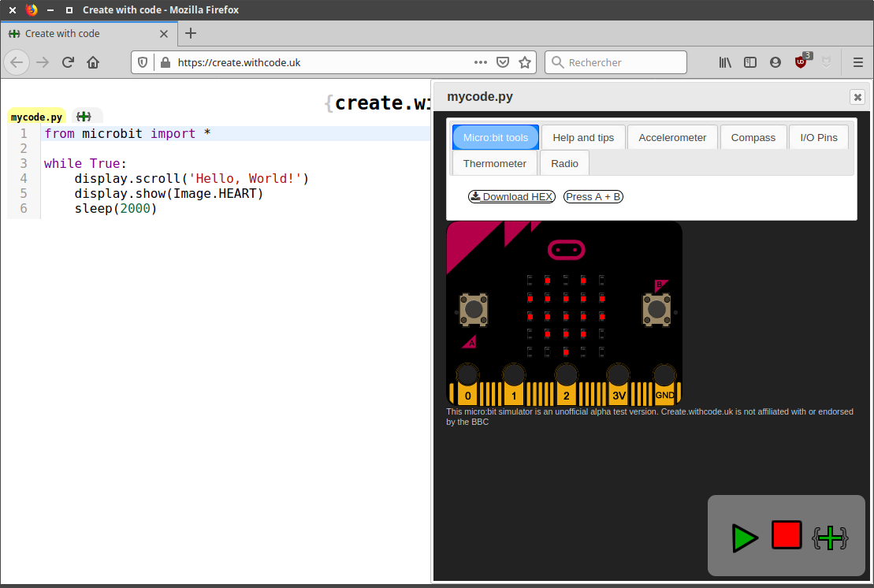Click the simulator panel title 'mycode.py'
Image resolution: width=874 pixels, height=588 pixels.
pyautogui.click(x=480, y=97)
